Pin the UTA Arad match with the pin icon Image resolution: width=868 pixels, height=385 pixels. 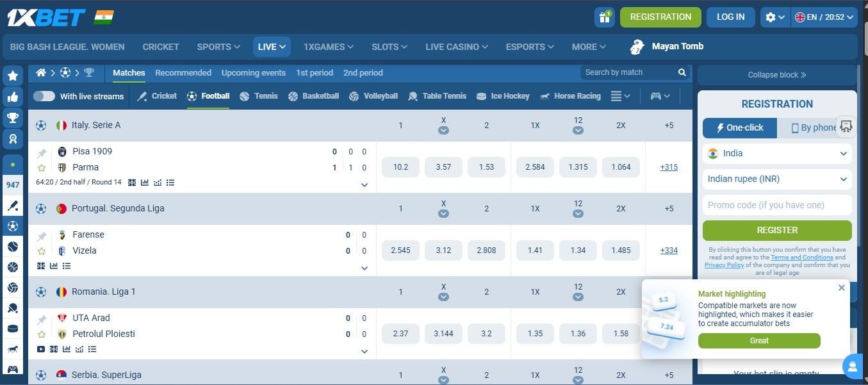(41, 318)
